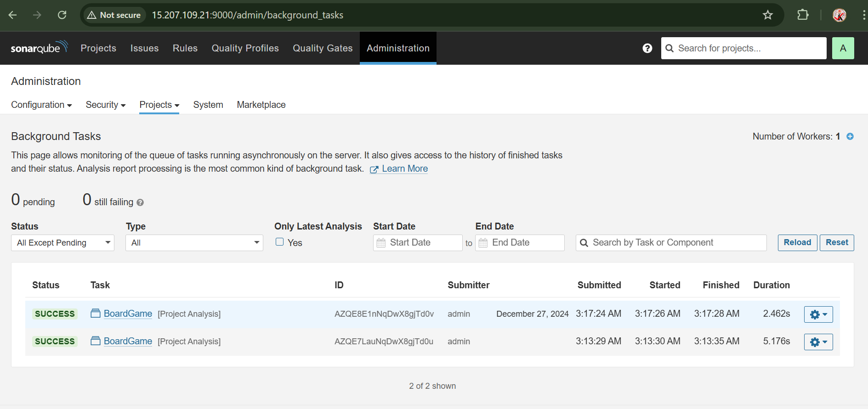This screenshot has height=409, width=868.
Task: Click the Reload button
Action: [797, 242]
